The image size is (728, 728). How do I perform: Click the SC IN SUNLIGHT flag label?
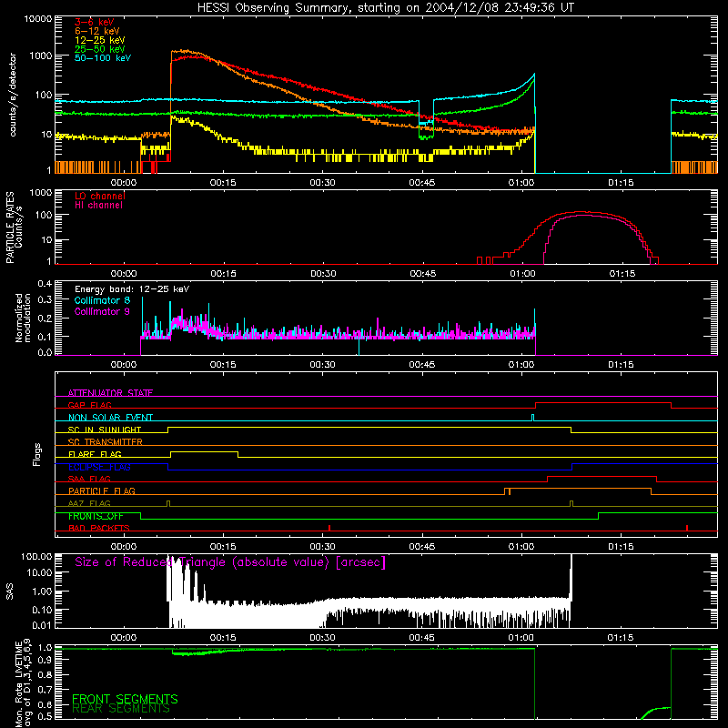coord(105,430)
